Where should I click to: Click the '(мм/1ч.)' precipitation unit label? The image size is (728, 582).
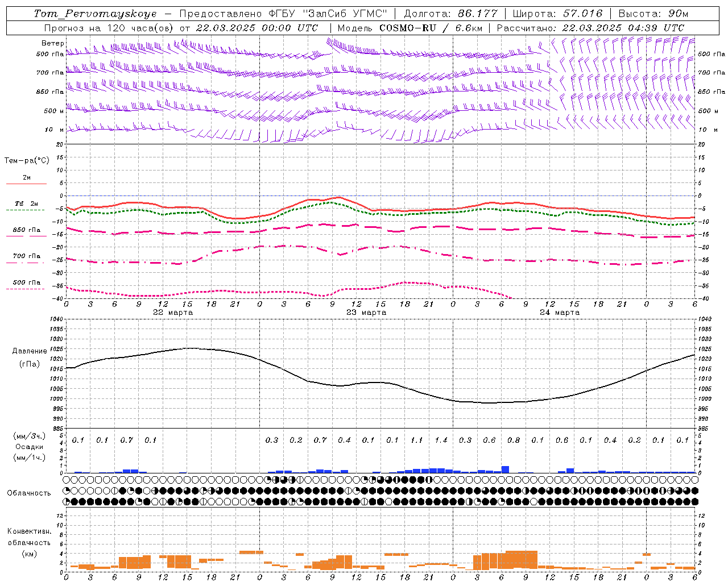30,458
